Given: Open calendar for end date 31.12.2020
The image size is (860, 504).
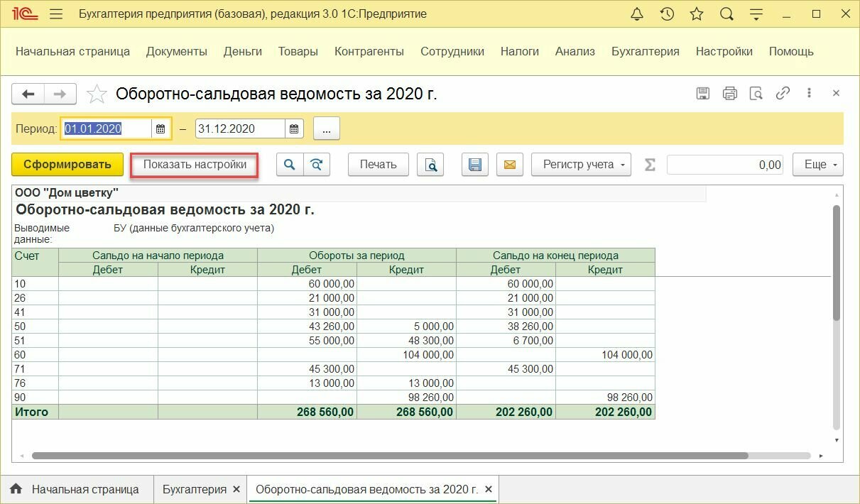Looking at the screenshot, I should point(295,128).
